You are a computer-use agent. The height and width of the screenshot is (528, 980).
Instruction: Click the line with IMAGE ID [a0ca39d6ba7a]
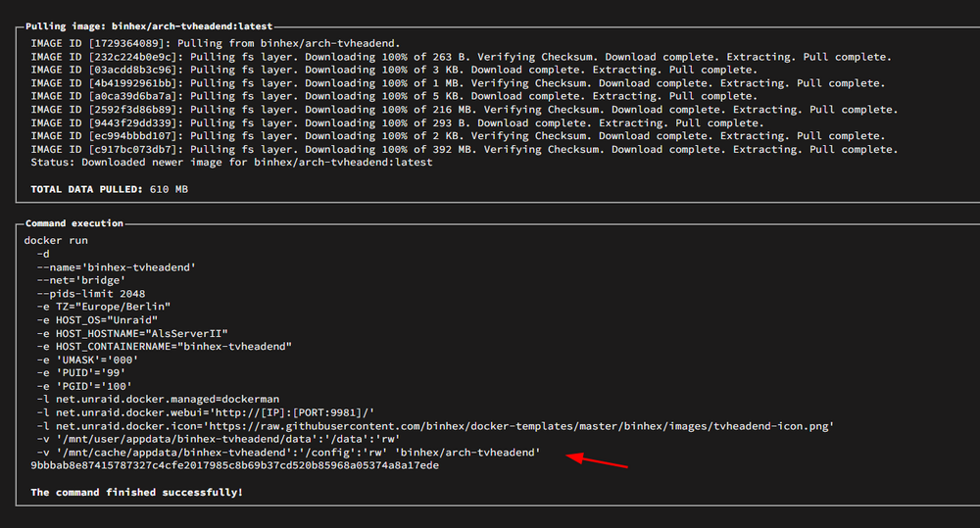coord(394,96)
